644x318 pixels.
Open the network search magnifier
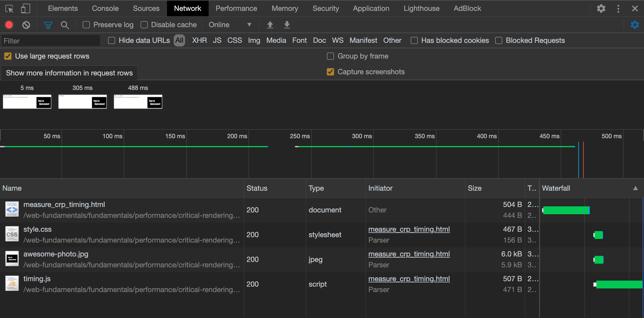(x=65, y=25)
